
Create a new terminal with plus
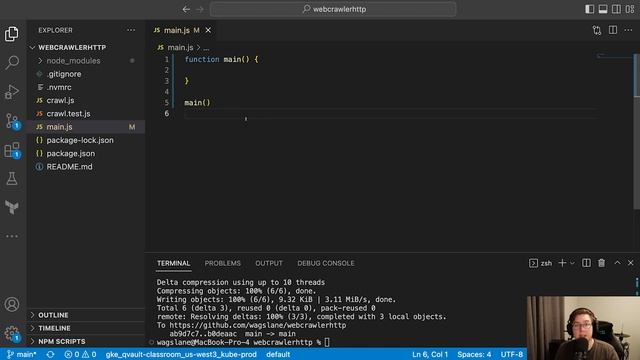pos(562,263)
